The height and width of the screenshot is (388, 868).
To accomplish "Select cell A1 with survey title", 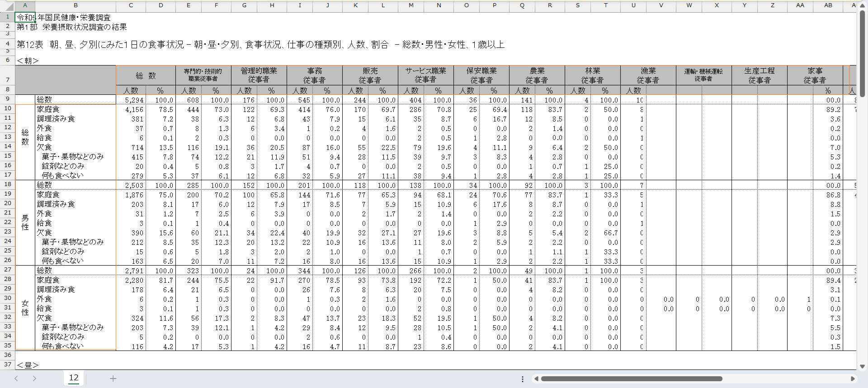I will pyautogui.click(x=25, y=17).
